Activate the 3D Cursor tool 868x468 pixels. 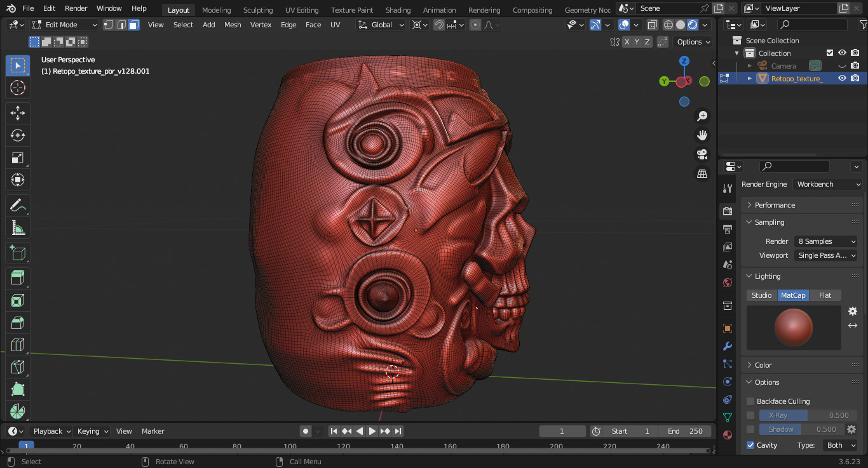point(18,88)
